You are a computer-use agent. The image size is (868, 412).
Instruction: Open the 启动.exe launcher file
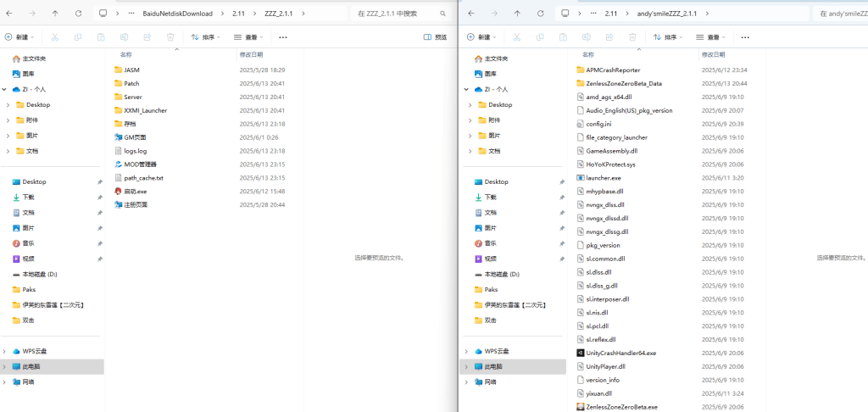point(136,192)
